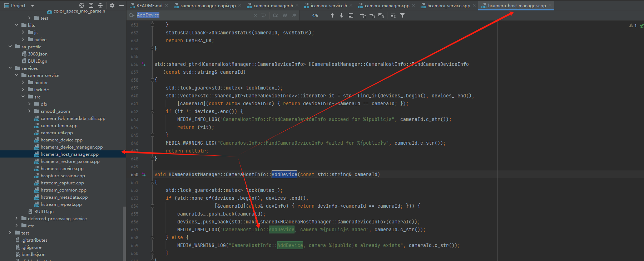Image resolution: width=644 pixels, height=261 pixels.
Task: Open .gitignore file
Action: click(31, 247)
